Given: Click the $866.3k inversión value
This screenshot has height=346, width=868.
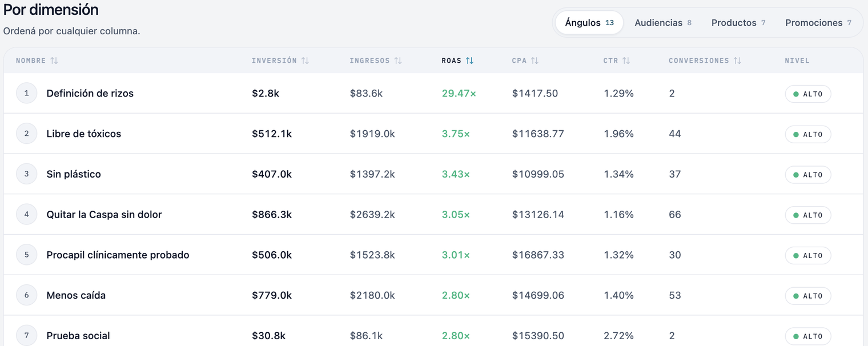Looking at the screenshot, I should coord(272,215).
